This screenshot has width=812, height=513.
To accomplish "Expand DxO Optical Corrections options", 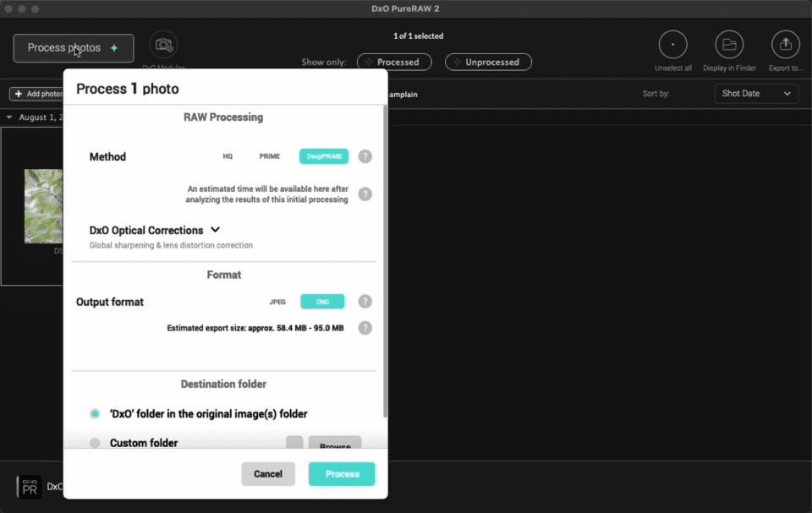I will pos(216,230).
